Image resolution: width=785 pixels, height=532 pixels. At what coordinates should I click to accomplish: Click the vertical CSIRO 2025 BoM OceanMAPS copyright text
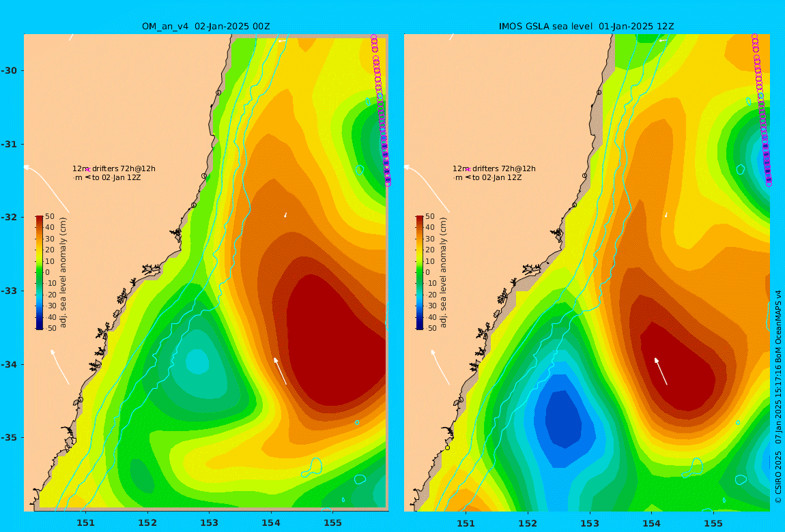778,397
